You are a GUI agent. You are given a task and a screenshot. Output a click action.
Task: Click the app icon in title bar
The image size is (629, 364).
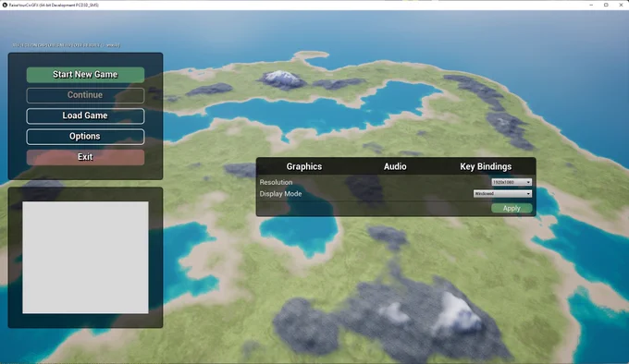(x=5, y=5)
